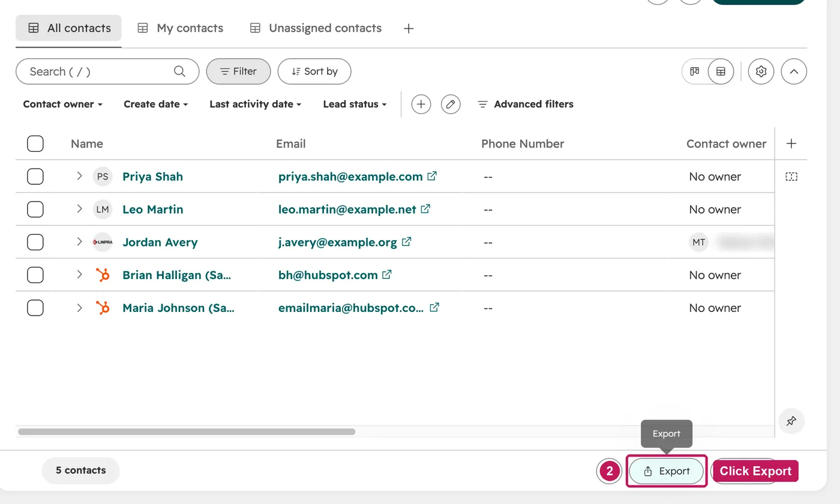The height and width of the screenshot is (504, 840).
Task: Add a column with plus icon
Action: [x=791, y=143]
